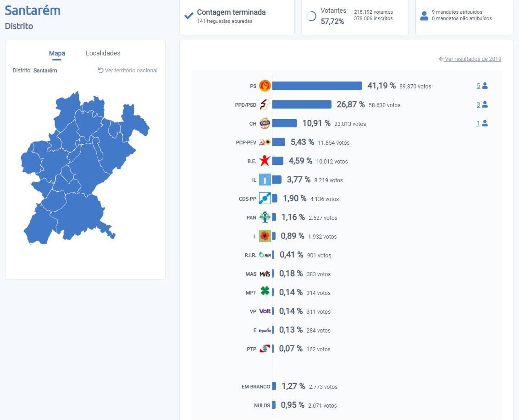Click the Livre red poppy logo
519x420 pixels.
coord(265,236)
